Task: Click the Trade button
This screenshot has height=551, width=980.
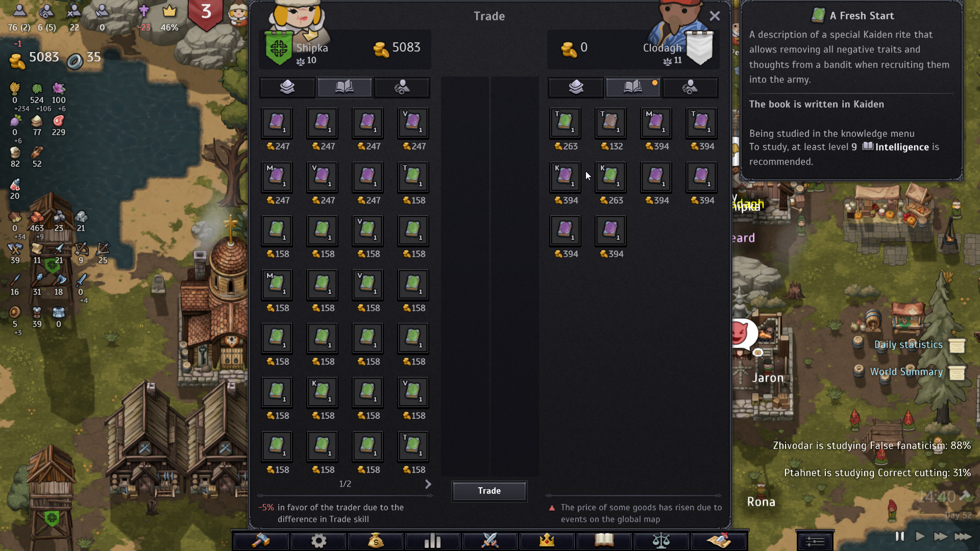Action: pyautogui.click(x=489, y=491)
